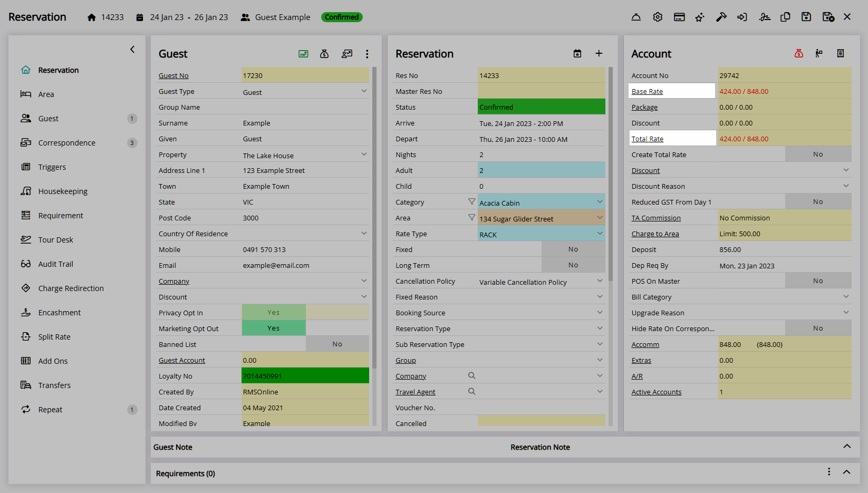Screen dimensions: 868x493
Task: Click the plus icon in Reservation panel
Action: (599, 53)
